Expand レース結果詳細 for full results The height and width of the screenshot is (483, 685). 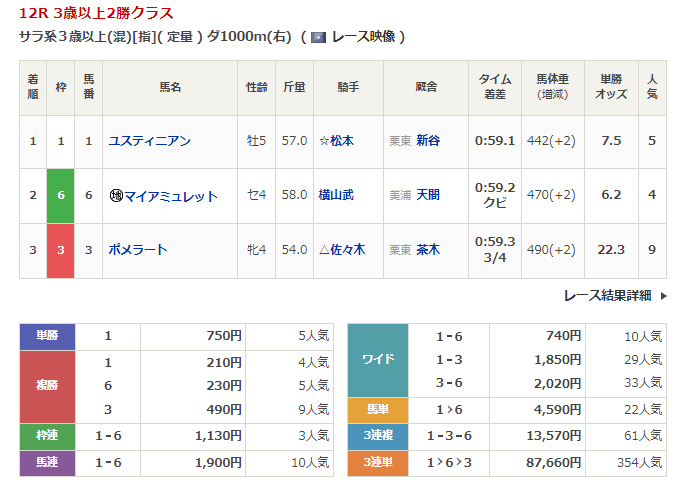pyautogui.click(x=607, y=295)
